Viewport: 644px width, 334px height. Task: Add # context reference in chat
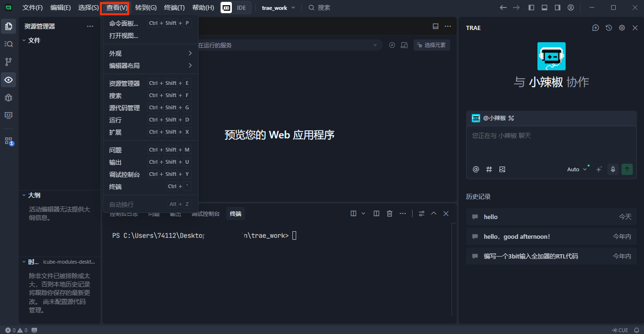click(489, 169)
